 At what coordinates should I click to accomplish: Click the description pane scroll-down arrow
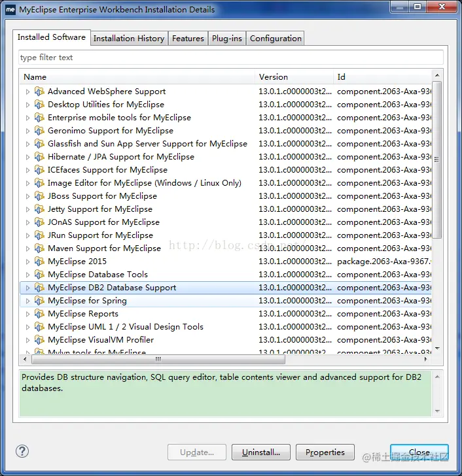point(437,411)
